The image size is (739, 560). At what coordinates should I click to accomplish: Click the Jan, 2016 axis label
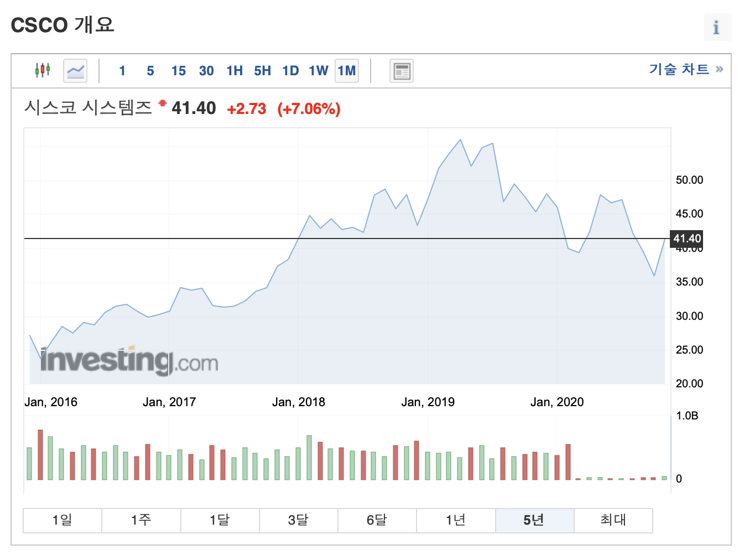tap(51, 402)
